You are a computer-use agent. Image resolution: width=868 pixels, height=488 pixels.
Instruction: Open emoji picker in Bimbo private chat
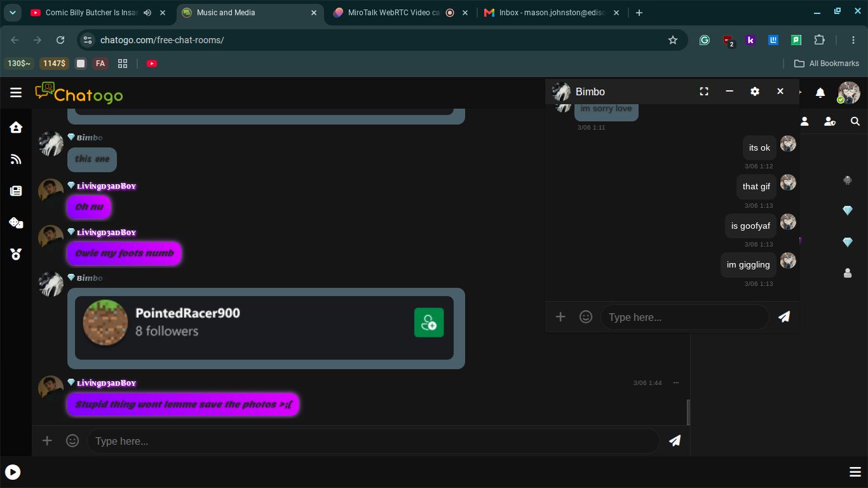coord(586,316)
